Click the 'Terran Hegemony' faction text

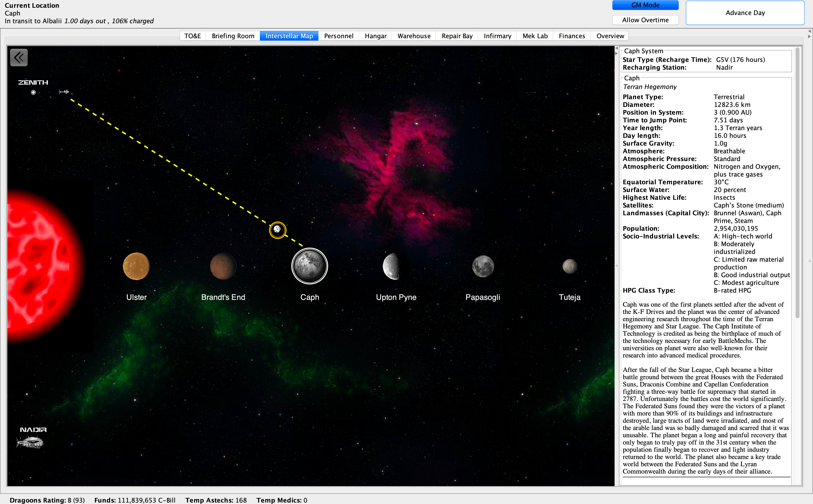[x=650, y=87]
